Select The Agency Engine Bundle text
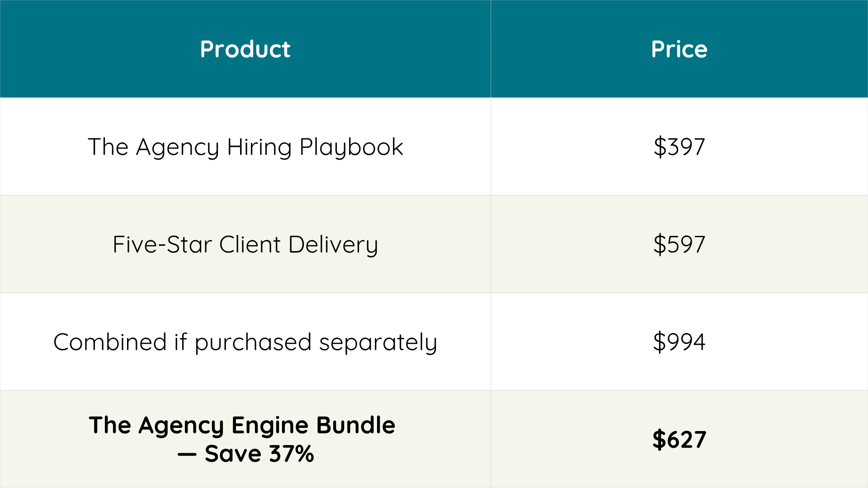The height and width of the screenshot is (488, 868). (x=242, y=426)
